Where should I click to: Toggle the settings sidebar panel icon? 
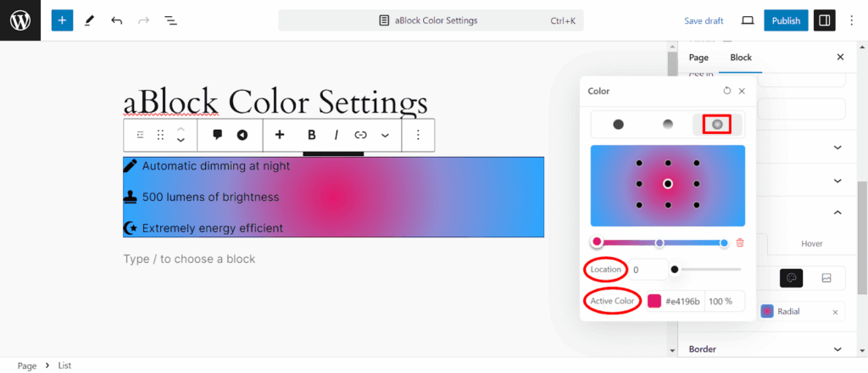click(x=824, y=20)
